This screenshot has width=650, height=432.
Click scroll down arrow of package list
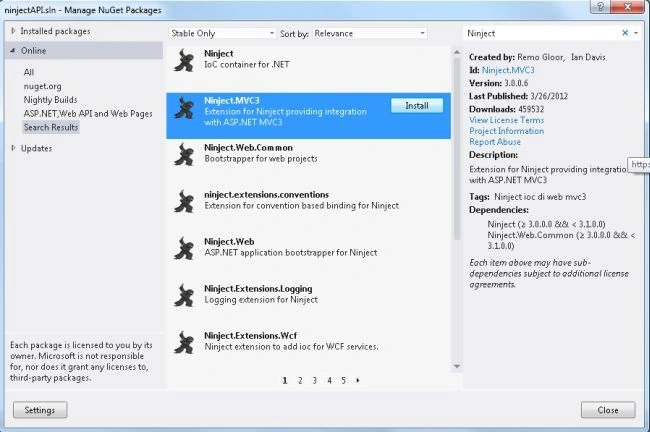(456, 366)
